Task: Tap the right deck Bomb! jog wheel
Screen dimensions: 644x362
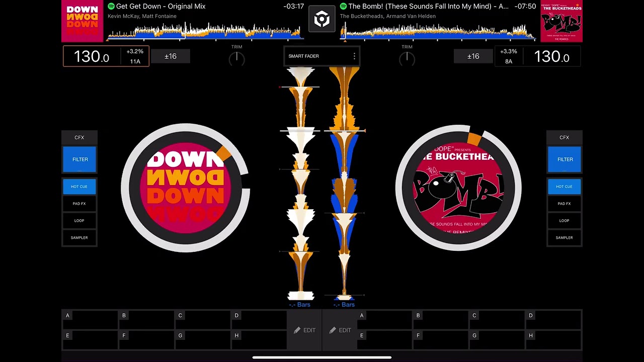Action: [458, 188]
